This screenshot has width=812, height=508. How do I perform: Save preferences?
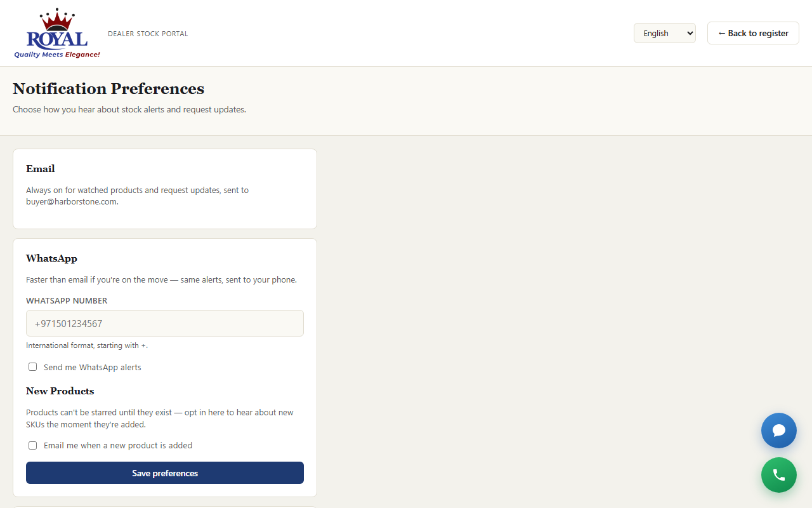(165, 473)
